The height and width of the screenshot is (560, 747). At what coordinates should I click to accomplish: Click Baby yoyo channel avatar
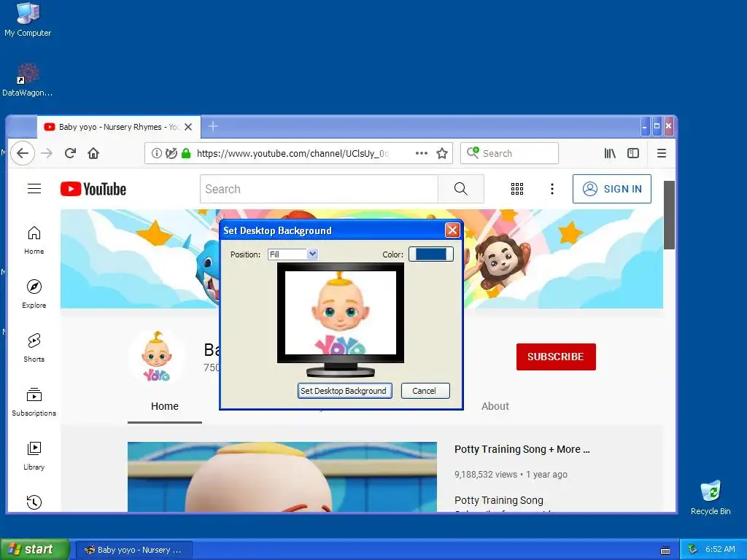156,357
